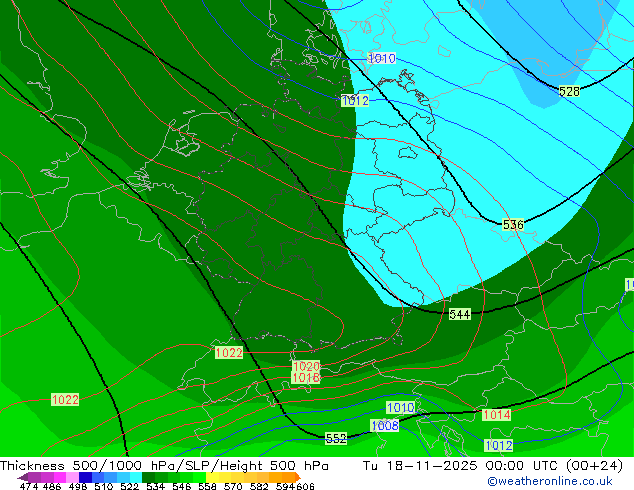634x490 pixels.
Task: Click the 474 legend value
Action: click(x=29, y=486)
